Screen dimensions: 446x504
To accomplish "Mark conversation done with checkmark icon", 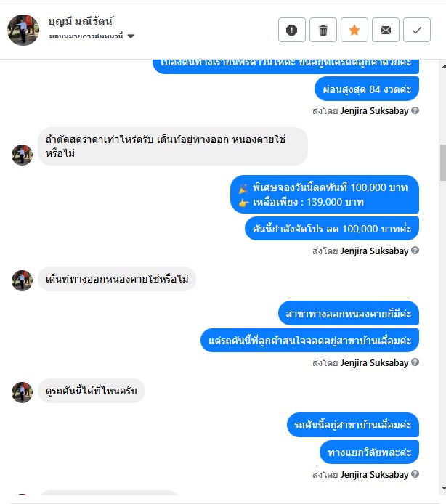I will pyautogui.click(x=417, y=30).
